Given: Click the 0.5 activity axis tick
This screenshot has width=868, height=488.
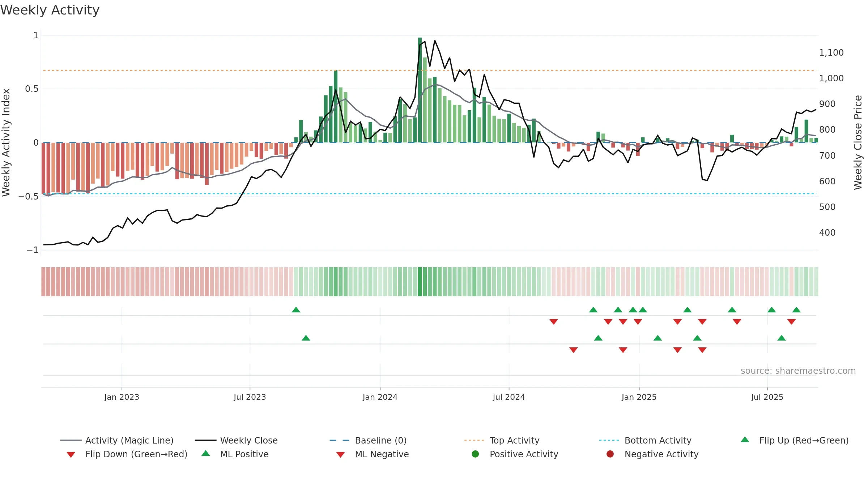Looking at the screenshot, I should [x=32, y=89].
